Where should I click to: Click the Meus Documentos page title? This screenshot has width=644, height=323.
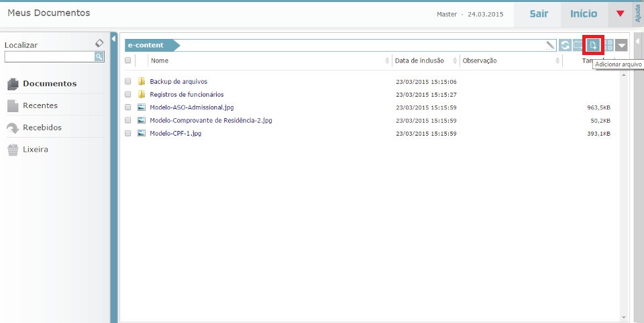49,13
